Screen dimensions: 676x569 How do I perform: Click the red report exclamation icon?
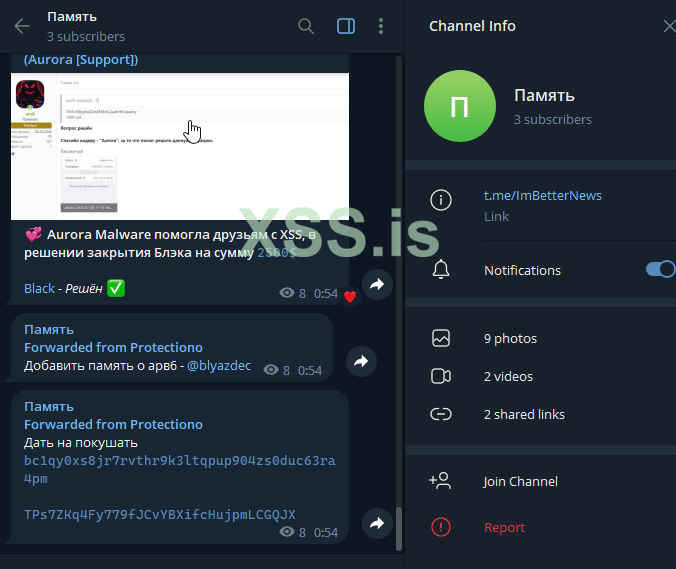tap(441, 527)
